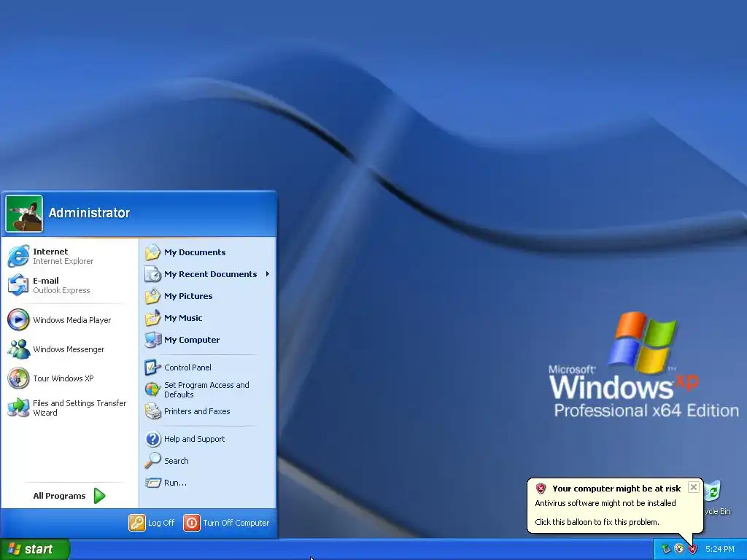Open Printers and Faxes icon
This screenshot has width=747, height=560.
[x=153, y=411]
